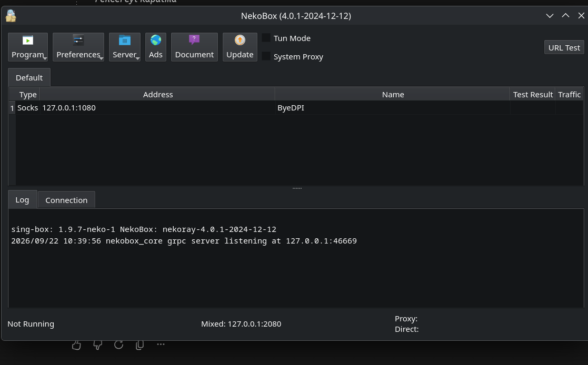
Task: Click thumbs up icon in background window
Action: 76,345
